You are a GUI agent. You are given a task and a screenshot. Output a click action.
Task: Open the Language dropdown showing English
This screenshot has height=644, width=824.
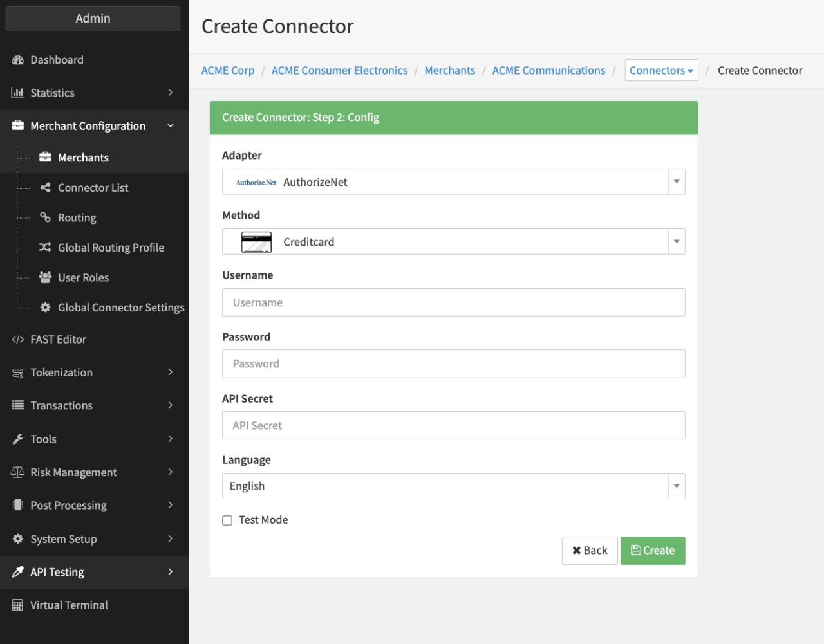453,486
